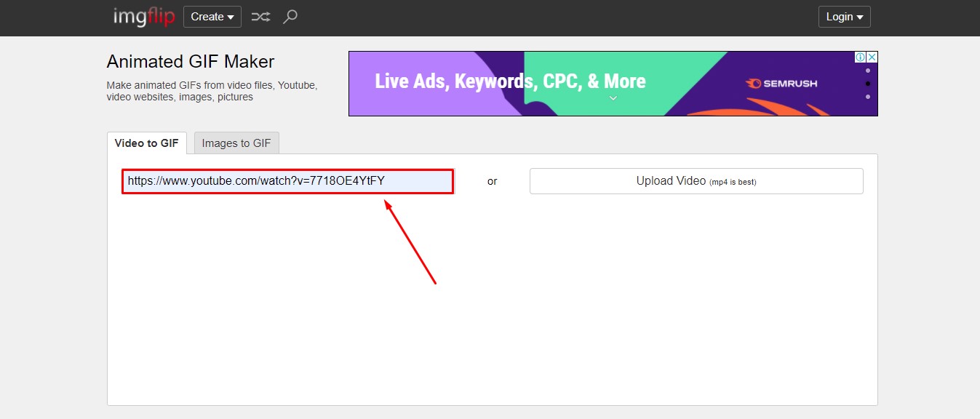Click the imgflip logo
This screenshot has width=980, height=419.
(x=144, y=17)
